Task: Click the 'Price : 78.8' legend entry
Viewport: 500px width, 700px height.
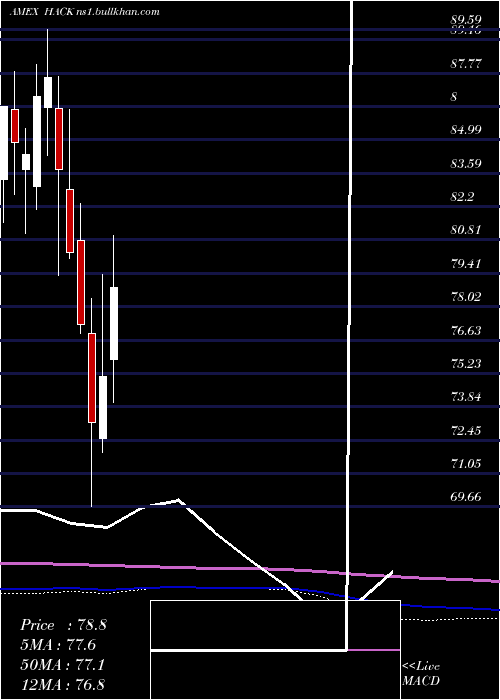Action: pos(63,625)
